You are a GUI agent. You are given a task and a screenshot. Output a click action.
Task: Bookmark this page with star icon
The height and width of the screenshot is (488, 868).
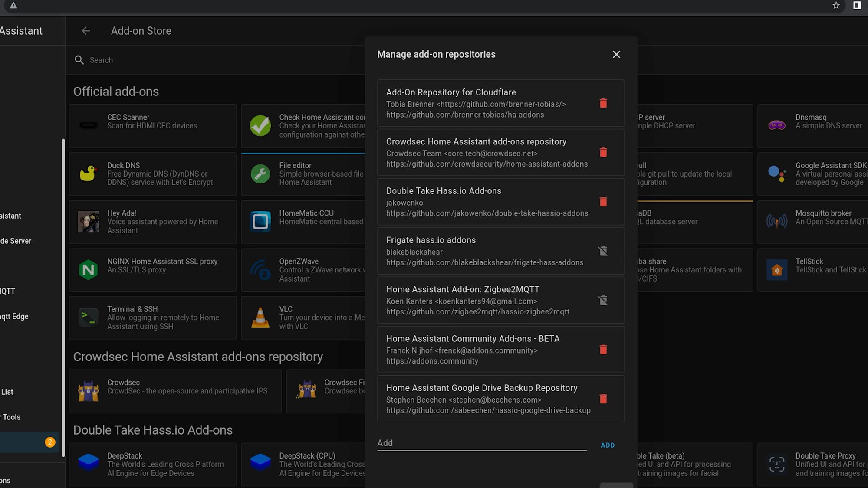pyautogui.click(x=836, y=6)
